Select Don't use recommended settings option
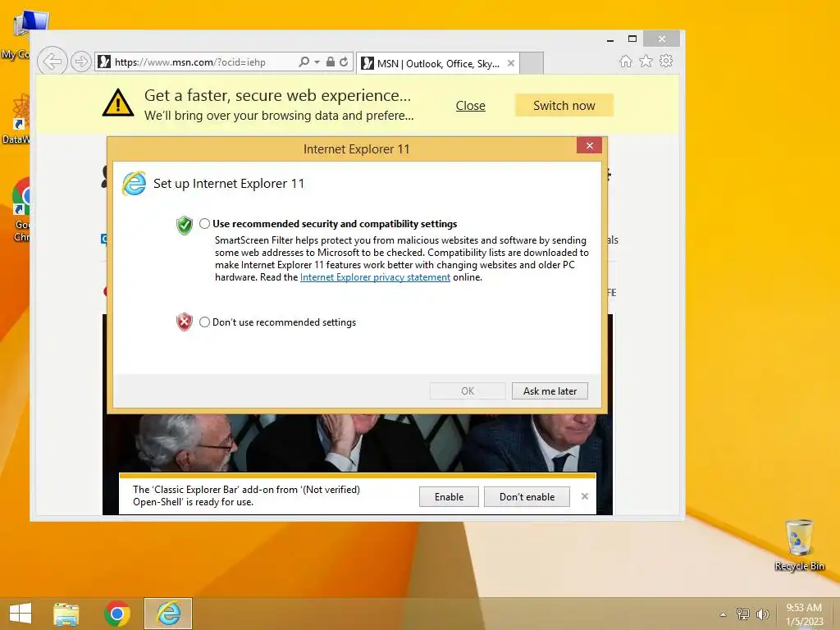 tap(204, 322)
